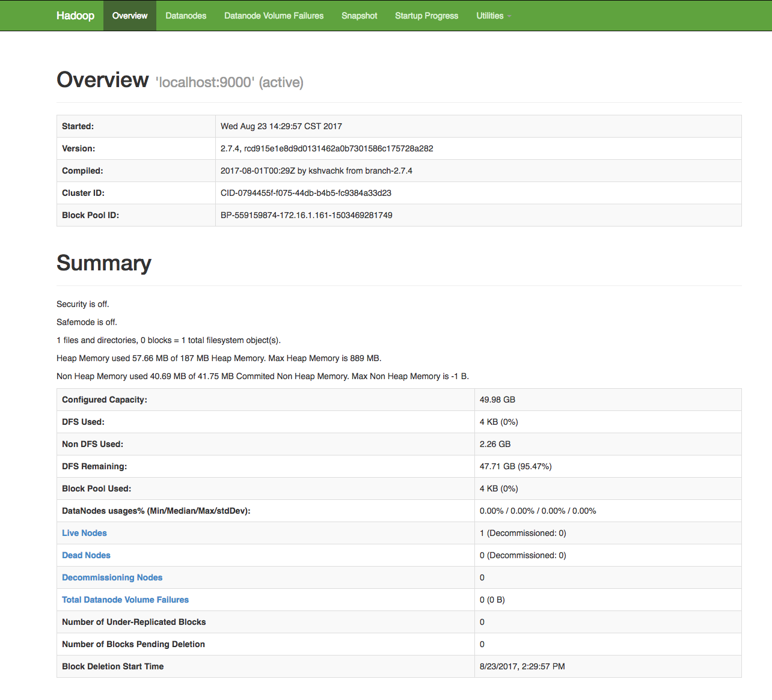Image resolution: width=772 pixels, height=700 pixels.
Task: Click 'Number of Blocks Pending Deletion' label
Action: 133,644
